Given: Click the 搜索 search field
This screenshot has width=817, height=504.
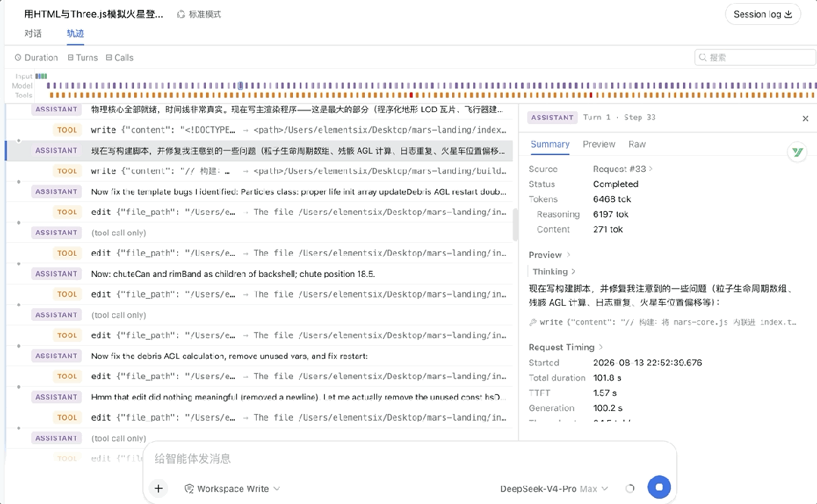Looking at the screenshot, I should (755, 58).
